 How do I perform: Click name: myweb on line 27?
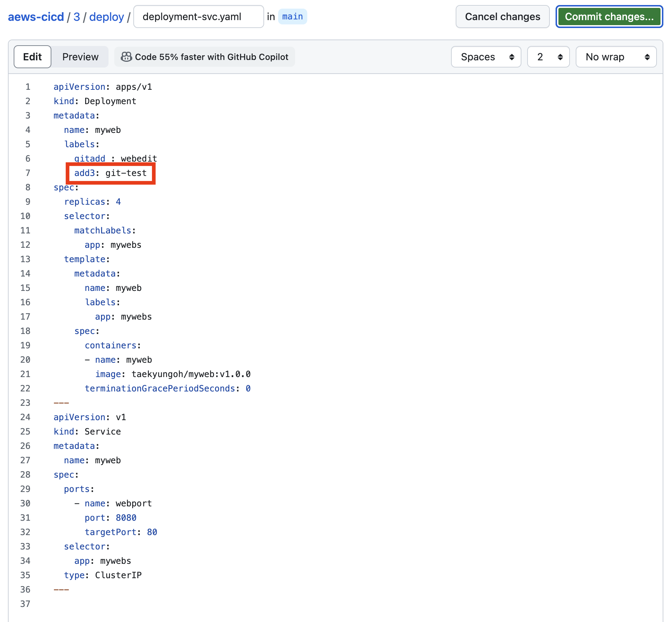click(x=92, y=460)
